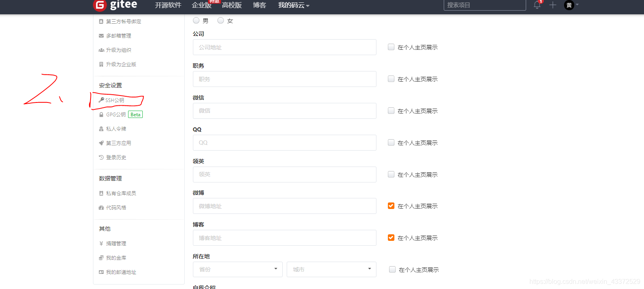Screen dimensions: 644x289
Task: Click the 安全设置 section heading
Action: coord(111,85)
